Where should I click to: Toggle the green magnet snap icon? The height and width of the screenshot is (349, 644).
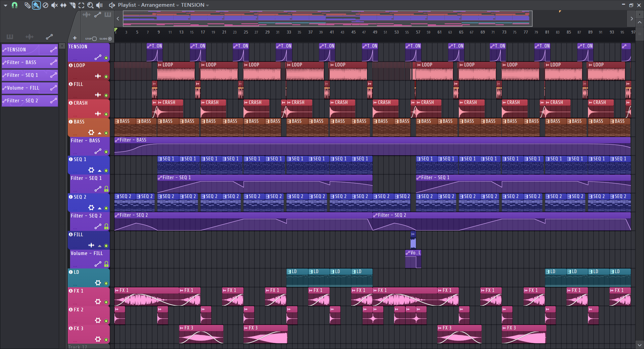pyautogui.click(x=14, y=5)
